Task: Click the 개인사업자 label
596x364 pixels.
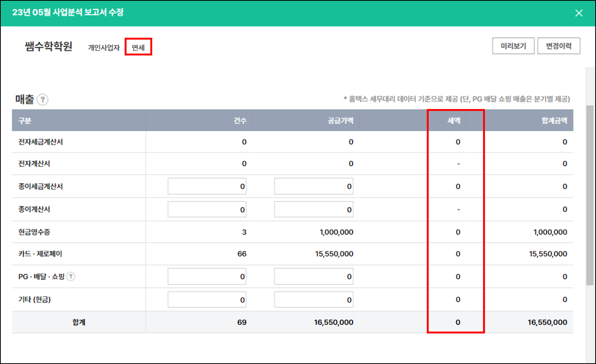Action: (x=103, y=48)
